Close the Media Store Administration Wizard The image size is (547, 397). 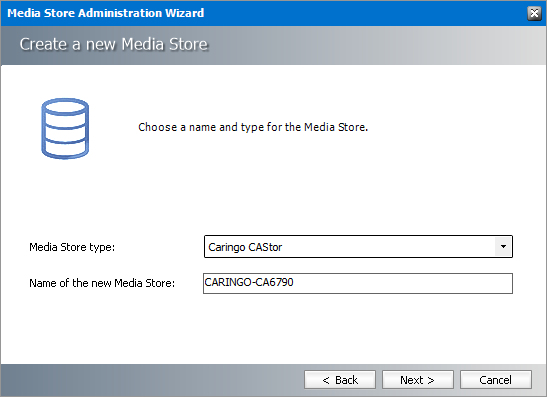pos(534,13)
